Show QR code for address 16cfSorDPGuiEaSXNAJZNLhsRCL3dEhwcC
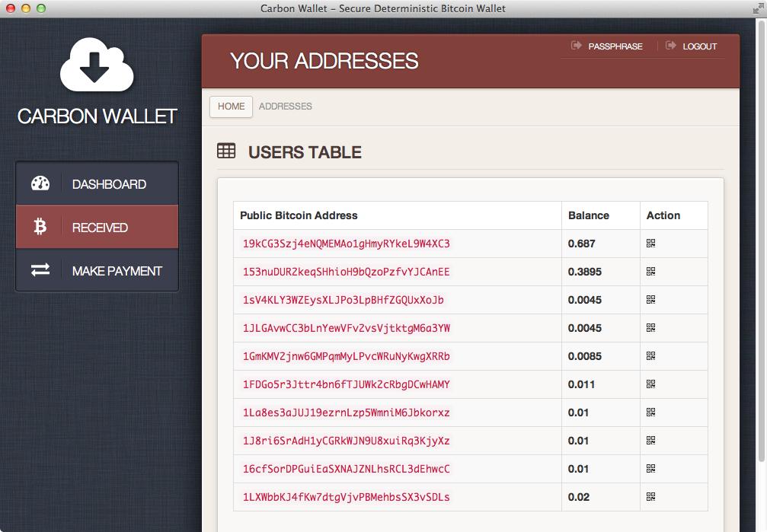This screenshot has width=767, height=532. pos(650,468)
